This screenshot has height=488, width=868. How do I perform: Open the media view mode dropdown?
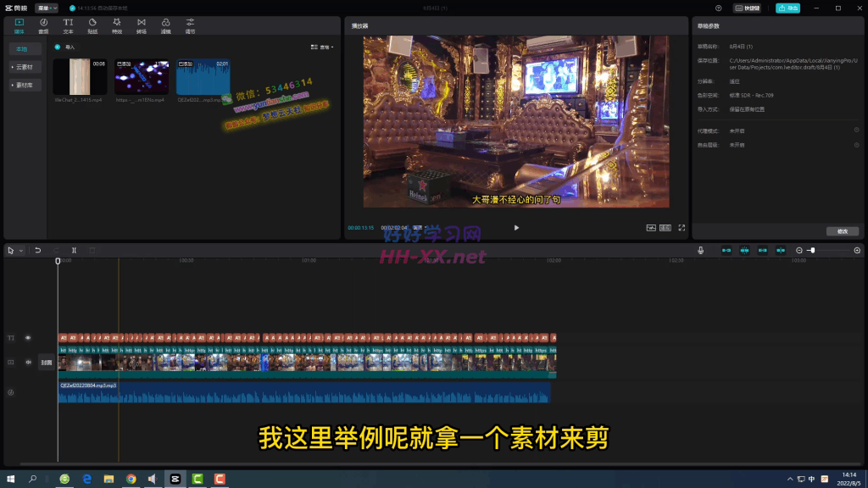point(322,47)
